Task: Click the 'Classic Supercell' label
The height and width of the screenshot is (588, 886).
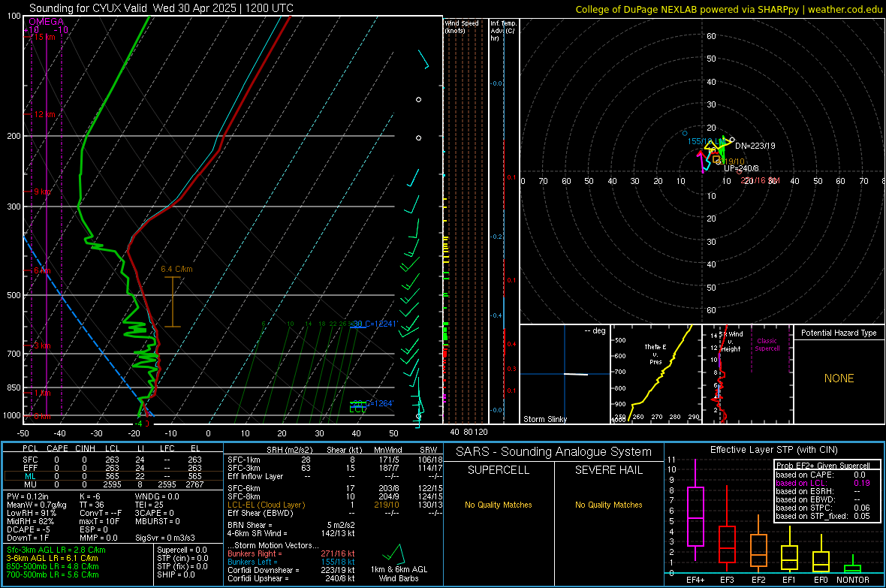Action: coord(767,345)
